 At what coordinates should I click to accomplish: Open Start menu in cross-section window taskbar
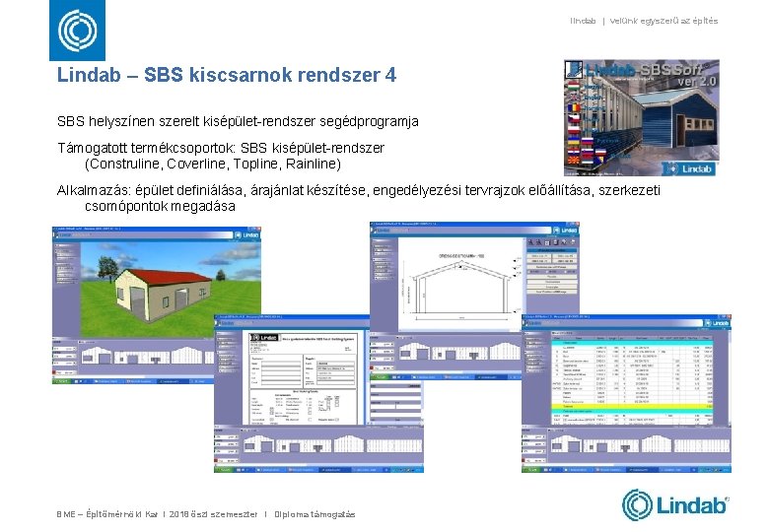[x=380, y=377]
